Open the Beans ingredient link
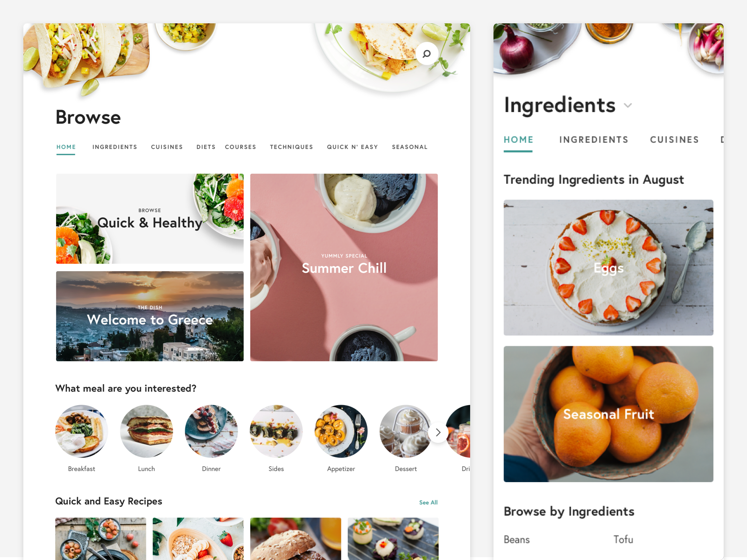 coord(517,539)
